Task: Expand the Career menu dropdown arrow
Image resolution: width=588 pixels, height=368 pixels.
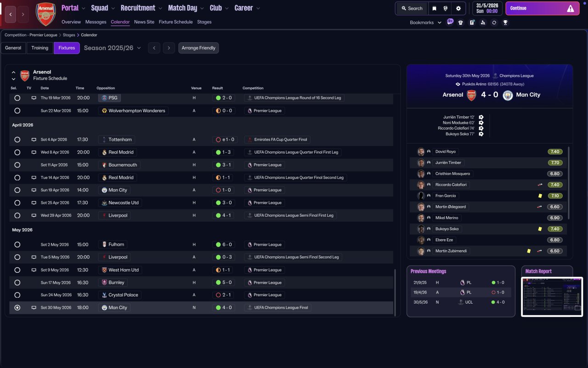Action: point(258,8)
